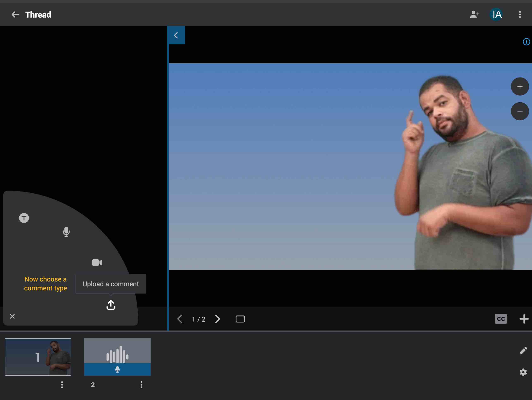Select the video comment type
This screenshot has width=532, height=400.
coord(97,262)
